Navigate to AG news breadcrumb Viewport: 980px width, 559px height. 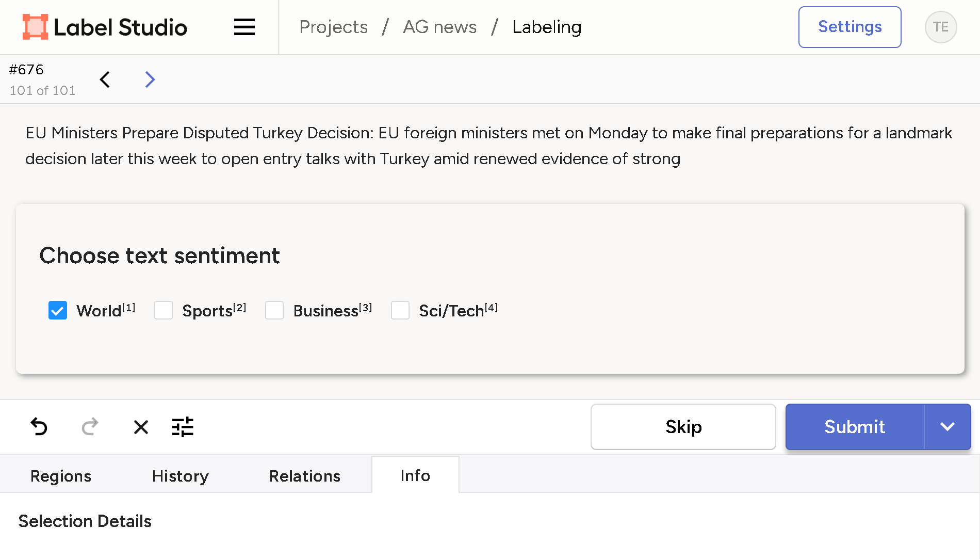click(439, 27)
